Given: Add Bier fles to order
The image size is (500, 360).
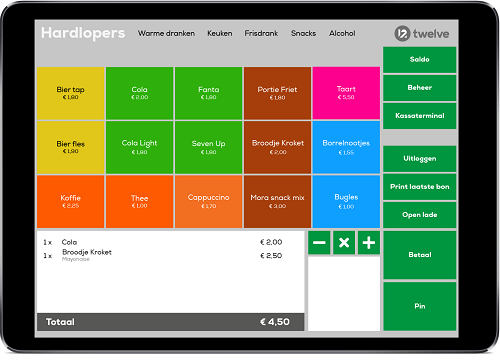Looking at the screenshot, I should pyautogui.click(x=70, y=147).
